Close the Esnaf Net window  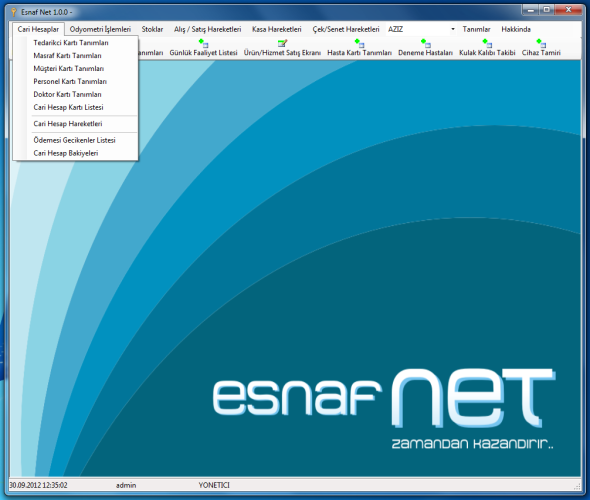[x=569, y=10]
